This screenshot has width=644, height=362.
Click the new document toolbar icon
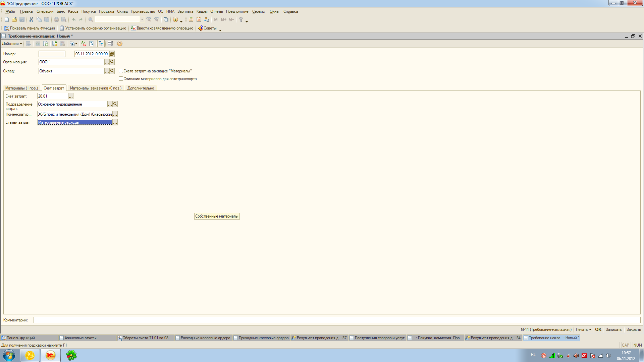(x=6, y=19)
